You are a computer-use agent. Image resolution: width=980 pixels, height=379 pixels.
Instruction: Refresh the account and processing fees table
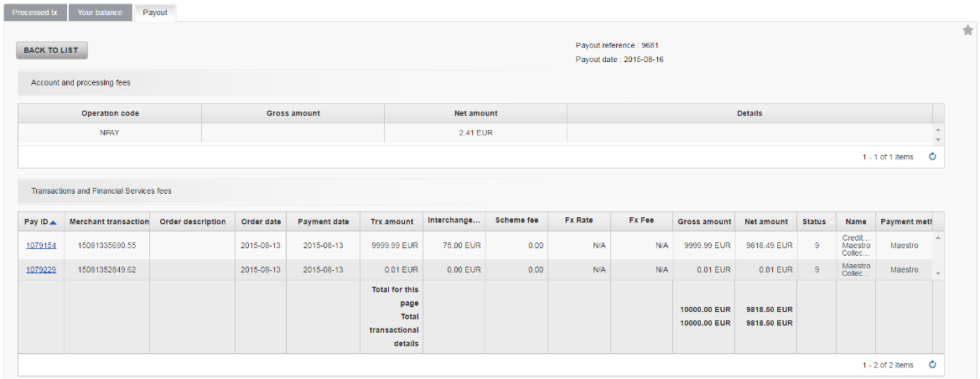[x=932, y=157]
